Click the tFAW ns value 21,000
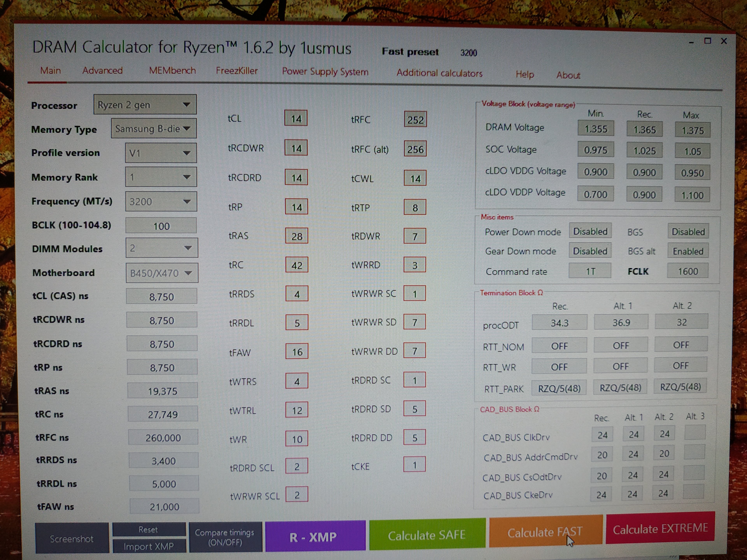The width and height of the screenshot is (747, 560). 164,506
